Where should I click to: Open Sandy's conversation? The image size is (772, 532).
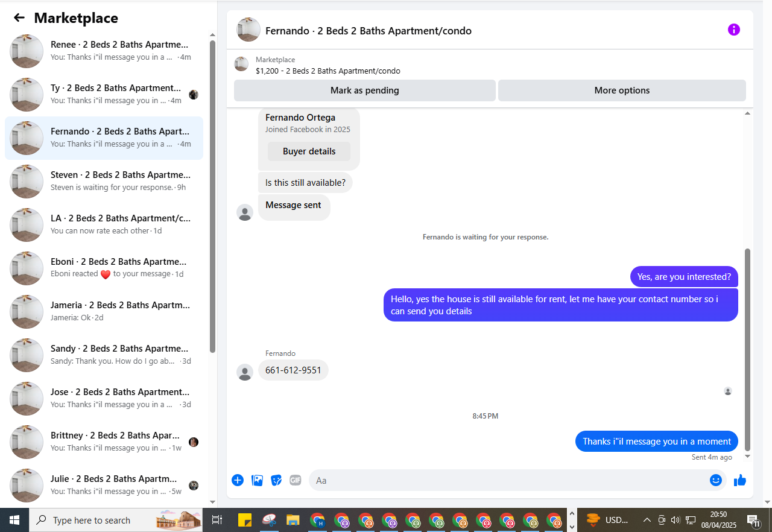pyautogui.click(x=104, y=355)
